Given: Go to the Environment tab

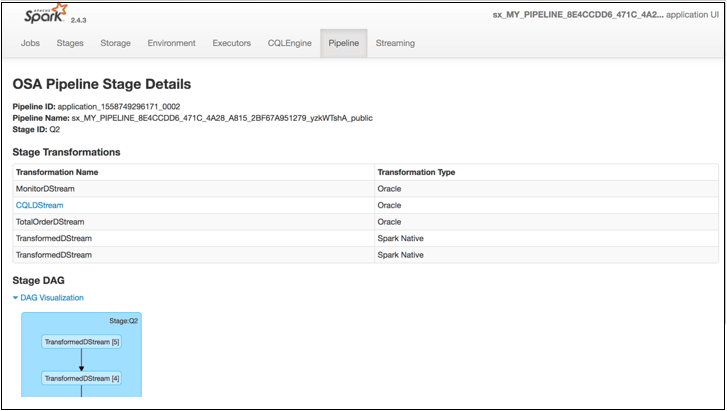Looking at the screenshot, I should 172,43.
